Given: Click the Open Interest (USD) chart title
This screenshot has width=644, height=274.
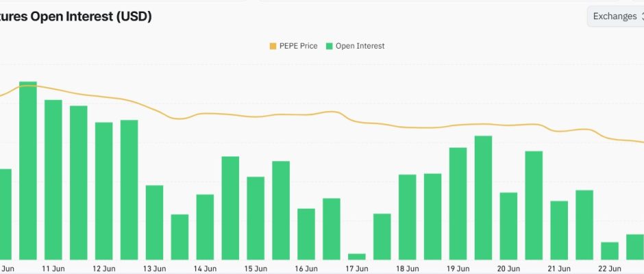Looking at the screenshot, I should tap(76, 16).
